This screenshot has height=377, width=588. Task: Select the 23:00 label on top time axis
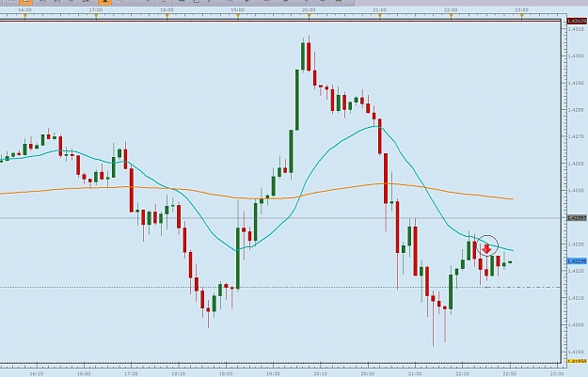521,9
